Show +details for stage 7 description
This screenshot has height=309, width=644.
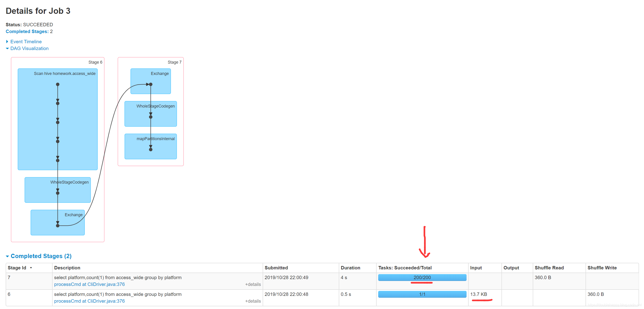253,284
